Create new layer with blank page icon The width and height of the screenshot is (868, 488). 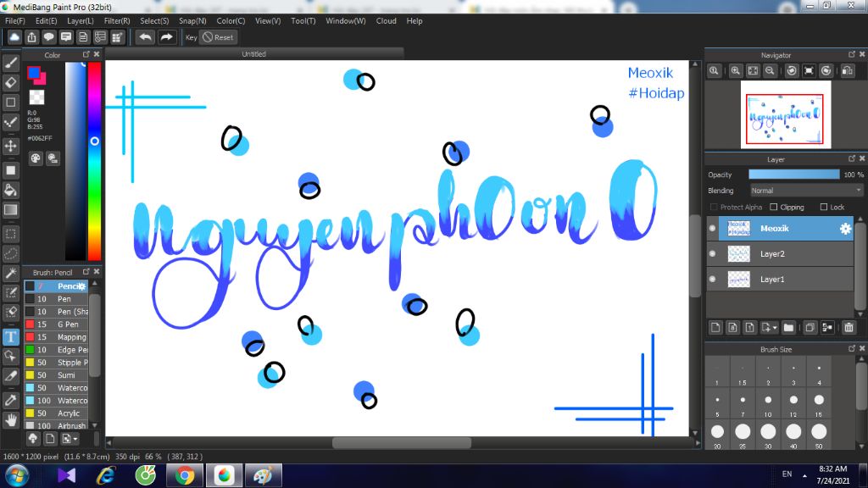click(x=715, y=328)
